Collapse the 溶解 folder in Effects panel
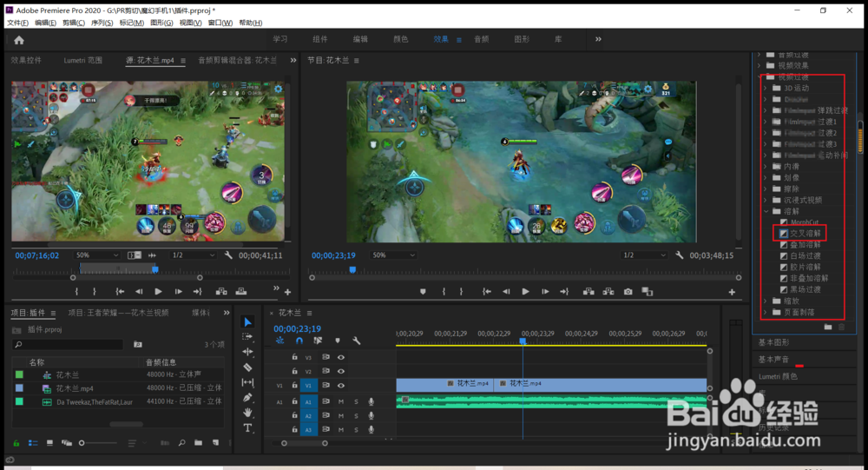Image resolution: width=868 pixels, height=470 pixels. coord(765,211)
